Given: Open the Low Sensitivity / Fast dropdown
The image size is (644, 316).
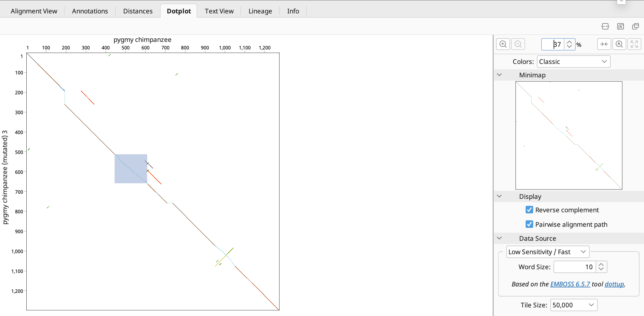Looking at the screenshot, I should click(547, 252).
